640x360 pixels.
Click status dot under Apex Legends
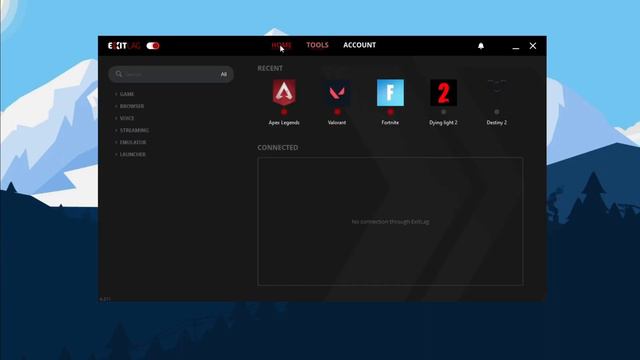click(284, 112)
